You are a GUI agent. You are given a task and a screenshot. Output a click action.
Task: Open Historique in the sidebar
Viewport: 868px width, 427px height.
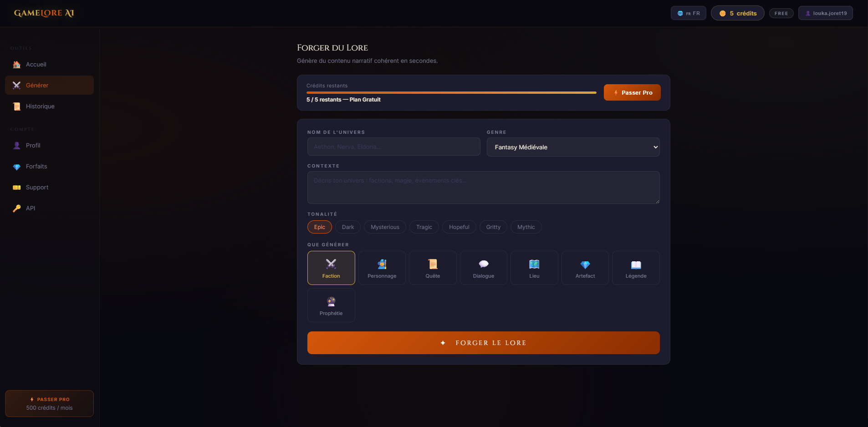click(x=49, y=107)
